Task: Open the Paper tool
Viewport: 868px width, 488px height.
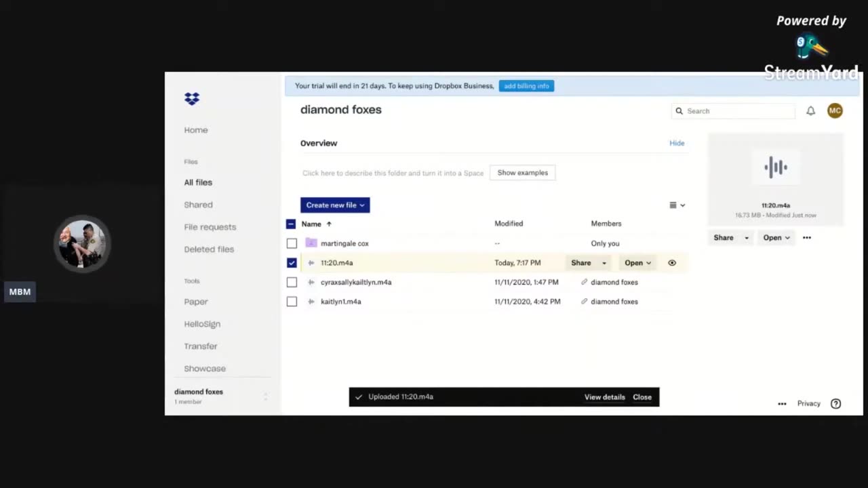Action: 196,302
